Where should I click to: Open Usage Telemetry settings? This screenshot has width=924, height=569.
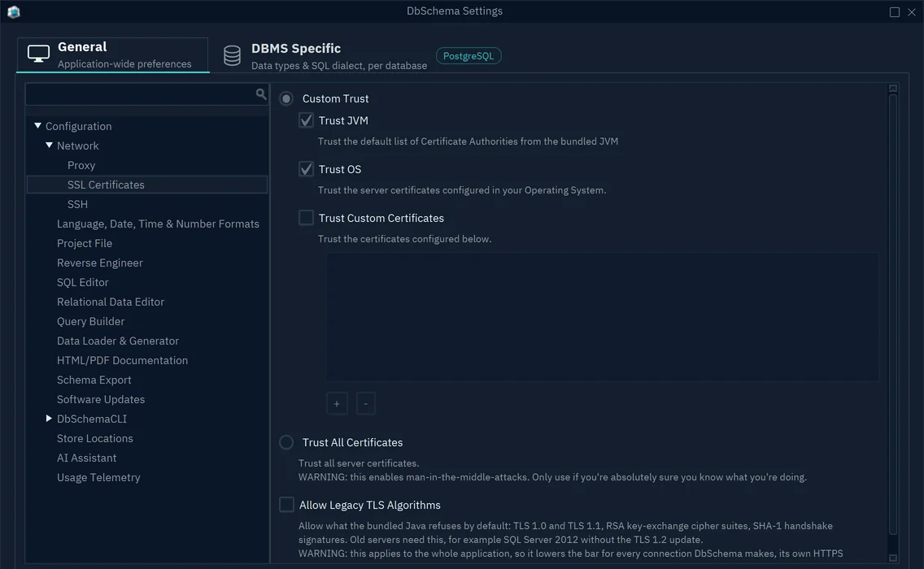[98, 477]
